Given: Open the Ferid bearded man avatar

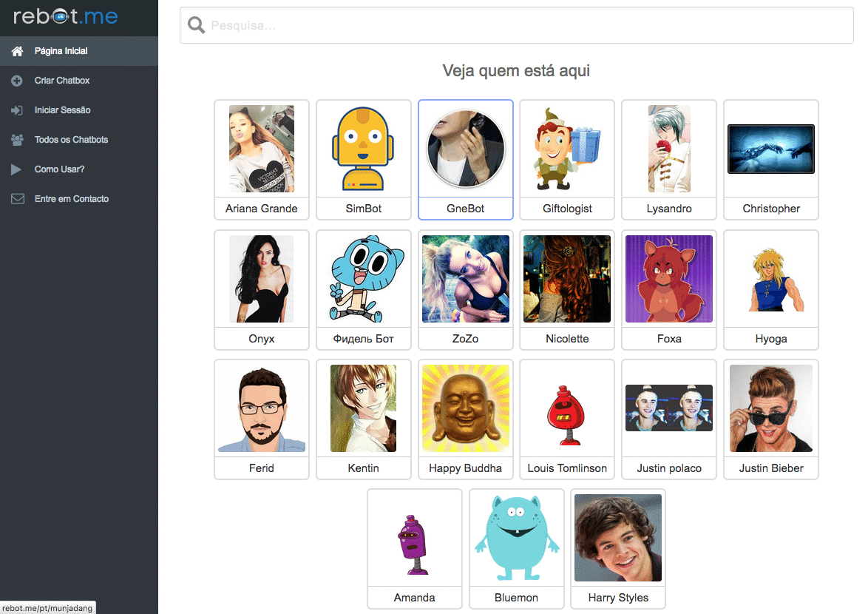Looking at the screenshot, I should coord(261,408).
